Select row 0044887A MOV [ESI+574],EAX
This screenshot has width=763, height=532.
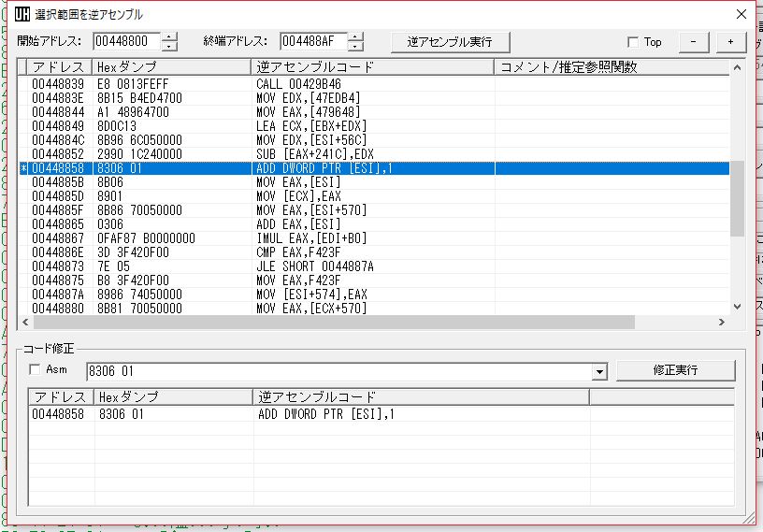(x=374, y=295)
